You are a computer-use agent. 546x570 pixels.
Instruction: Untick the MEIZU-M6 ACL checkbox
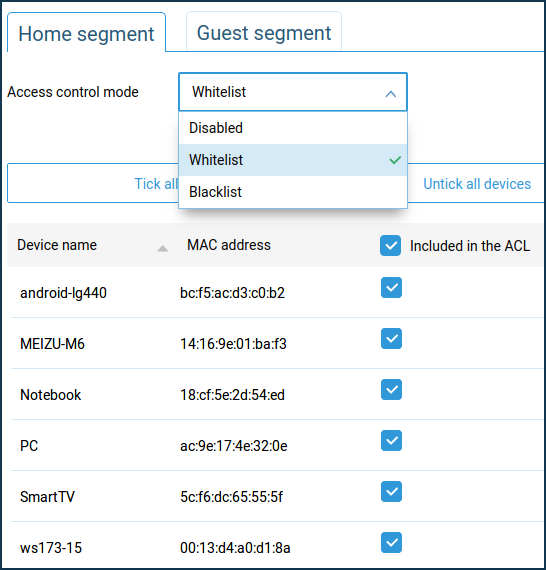391,338
